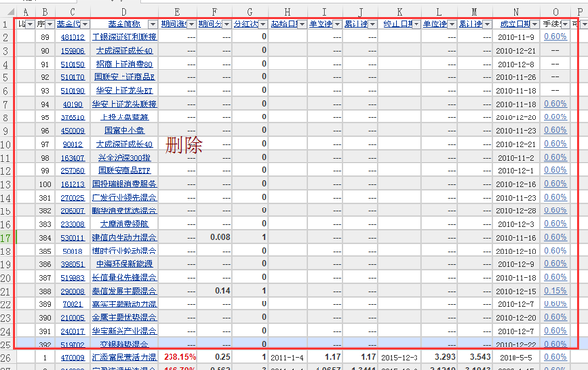Open fund code link 470009
588x370 pixels.
point(73,358)
